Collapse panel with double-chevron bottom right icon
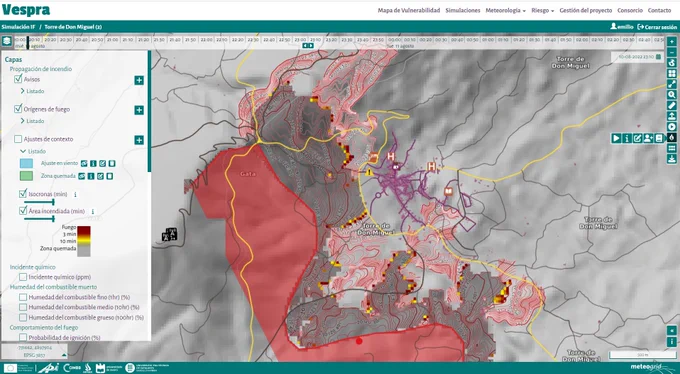The image size is (680, 374). (671, 331)
